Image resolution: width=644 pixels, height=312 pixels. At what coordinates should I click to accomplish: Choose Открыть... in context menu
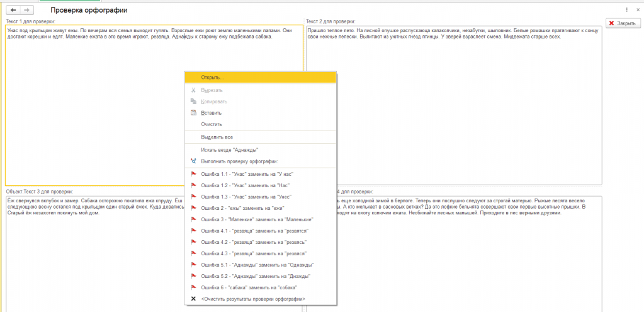[x=261, y=78]
